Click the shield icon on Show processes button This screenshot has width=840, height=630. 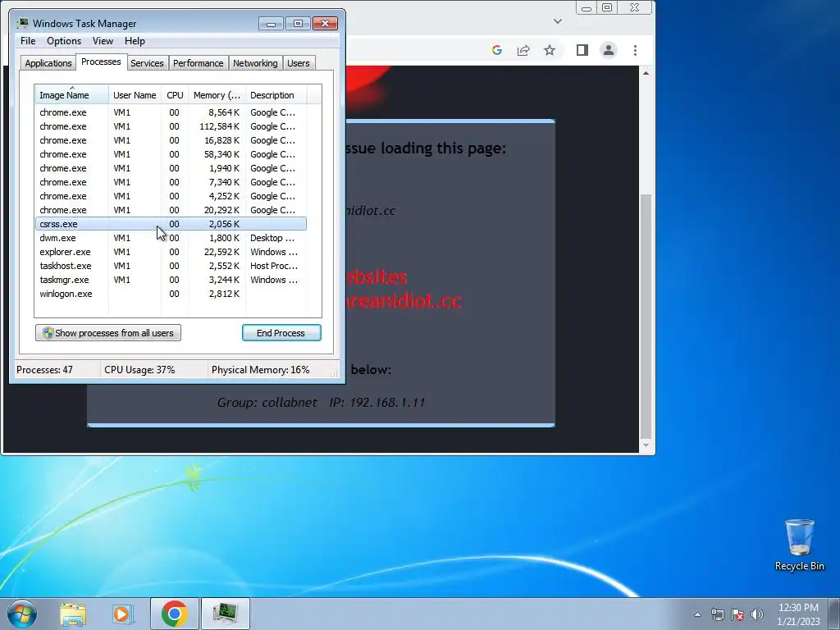[48, 333]
